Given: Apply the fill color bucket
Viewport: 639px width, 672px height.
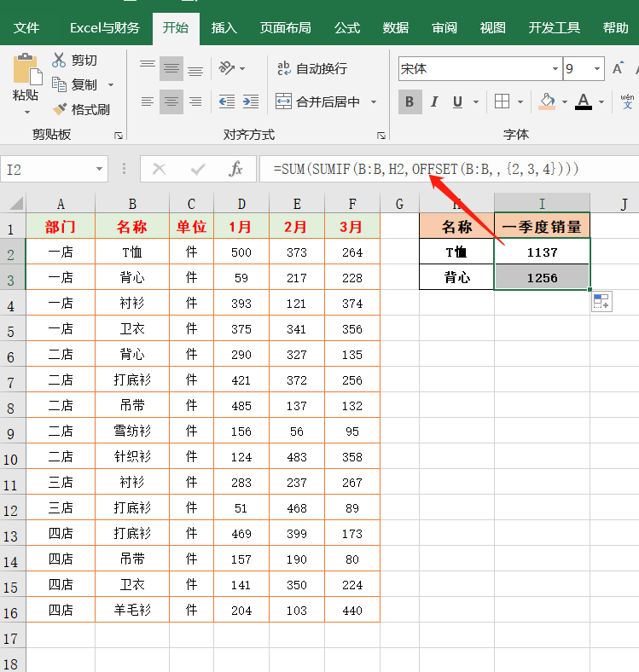Looking at the screenshot, I should click(547, 101).
